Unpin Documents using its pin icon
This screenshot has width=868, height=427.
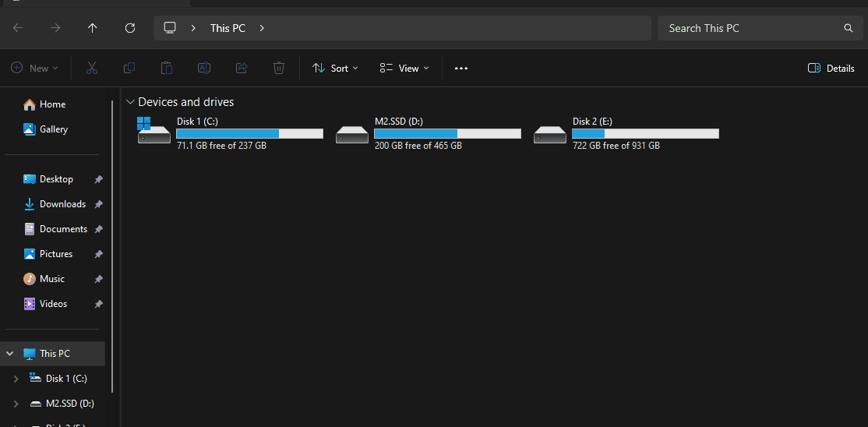[98, 229]
